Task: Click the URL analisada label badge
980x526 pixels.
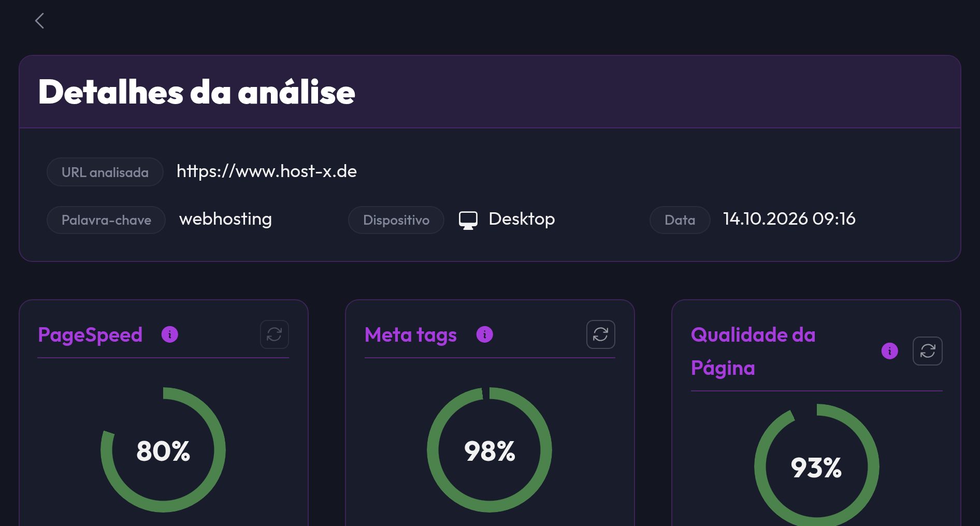Action: pyautogui.click(x=105, y=172)
